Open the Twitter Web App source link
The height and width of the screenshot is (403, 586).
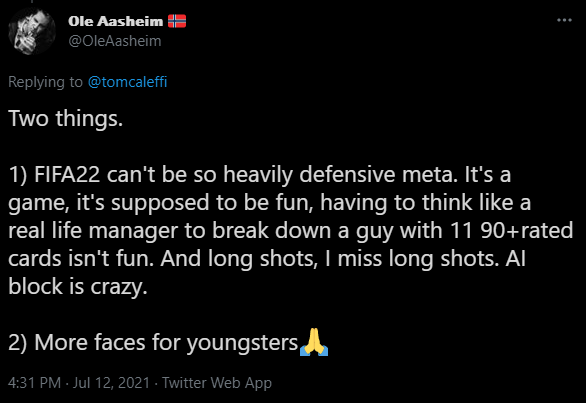[216, 383]
